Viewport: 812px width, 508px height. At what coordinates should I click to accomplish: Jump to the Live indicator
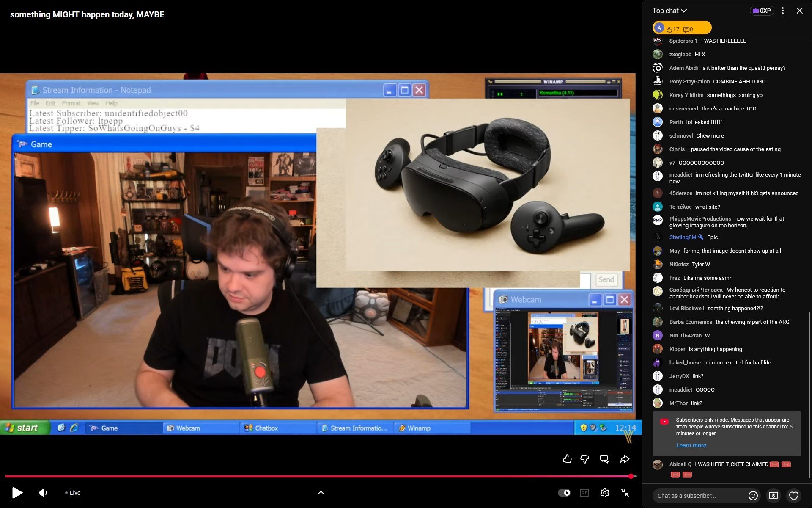73,493
